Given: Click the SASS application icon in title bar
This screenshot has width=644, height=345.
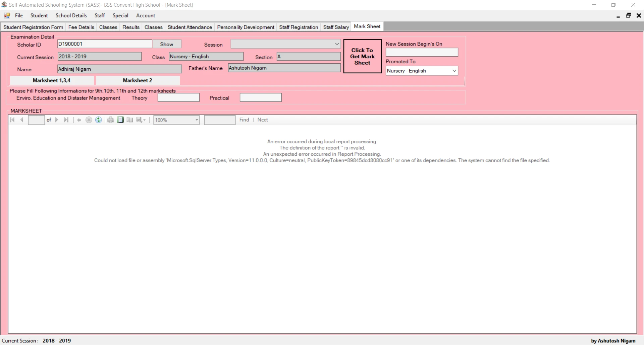Looking at the screenshot, I should tap(4, 5).
